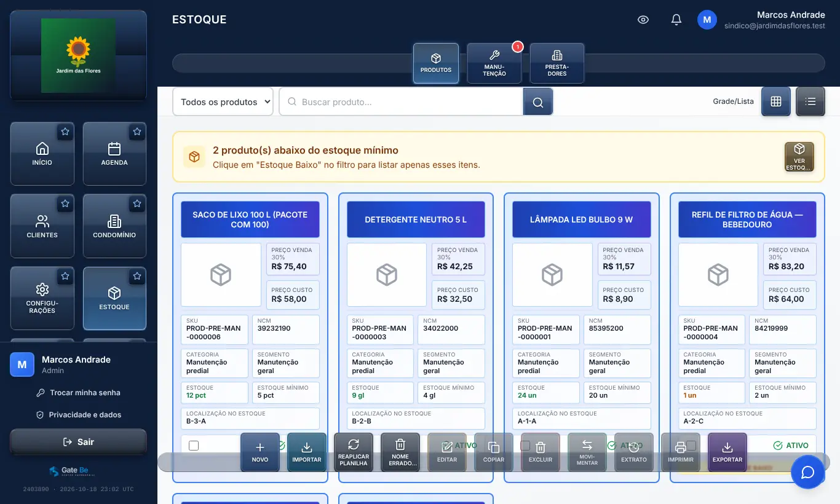
Task: Toggle favorite star on Início tile
Action: [x=65, y=132]
